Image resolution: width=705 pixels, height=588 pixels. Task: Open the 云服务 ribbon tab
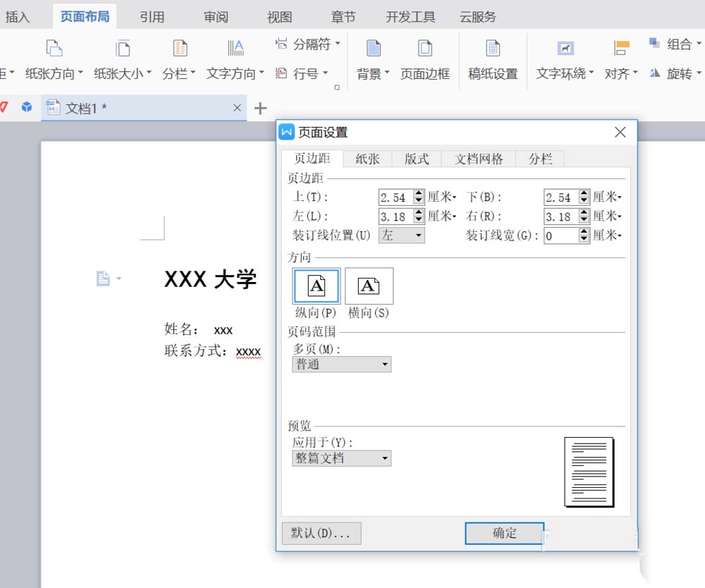(x=477, y=17)
